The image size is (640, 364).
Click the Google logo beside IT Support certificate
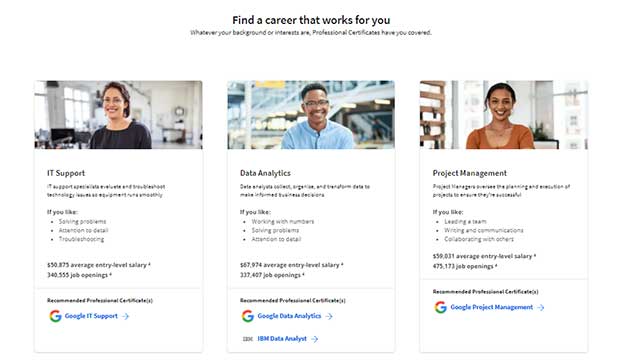coord(56,316)
